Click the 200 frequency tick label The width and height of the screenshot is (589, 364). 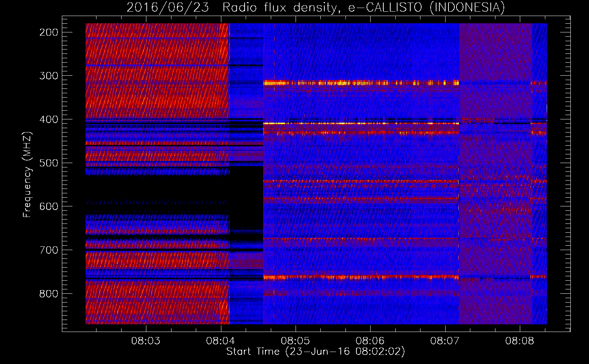pos(49,32)
